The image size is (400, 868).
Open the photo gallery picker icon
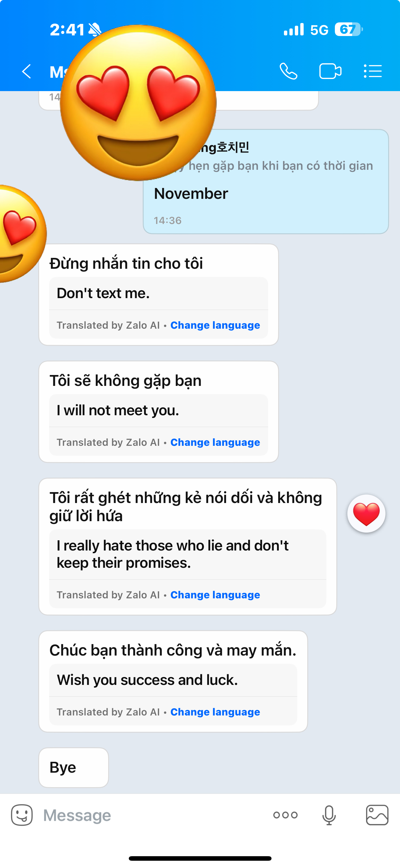coord(377,815)
